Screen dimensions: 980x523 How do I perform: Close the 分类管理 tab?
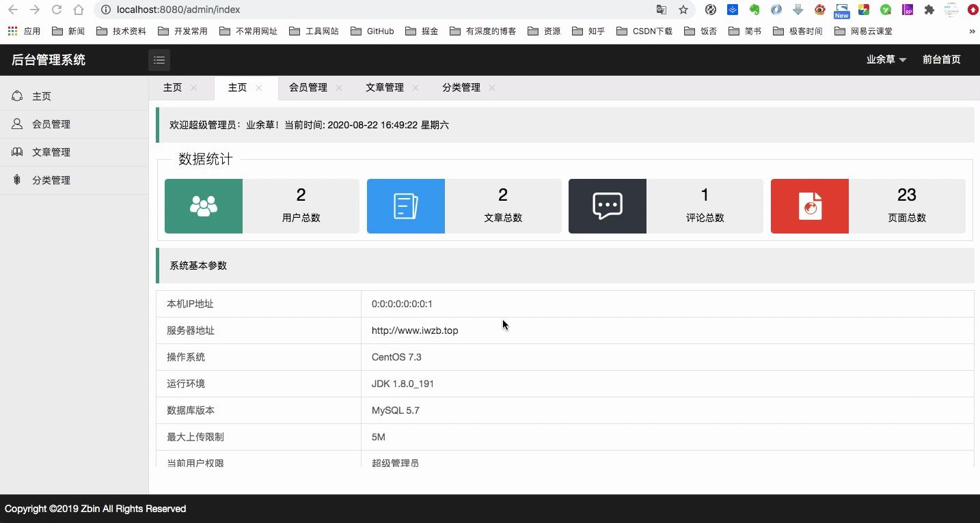pyautogui.click(x=492, y=87)
